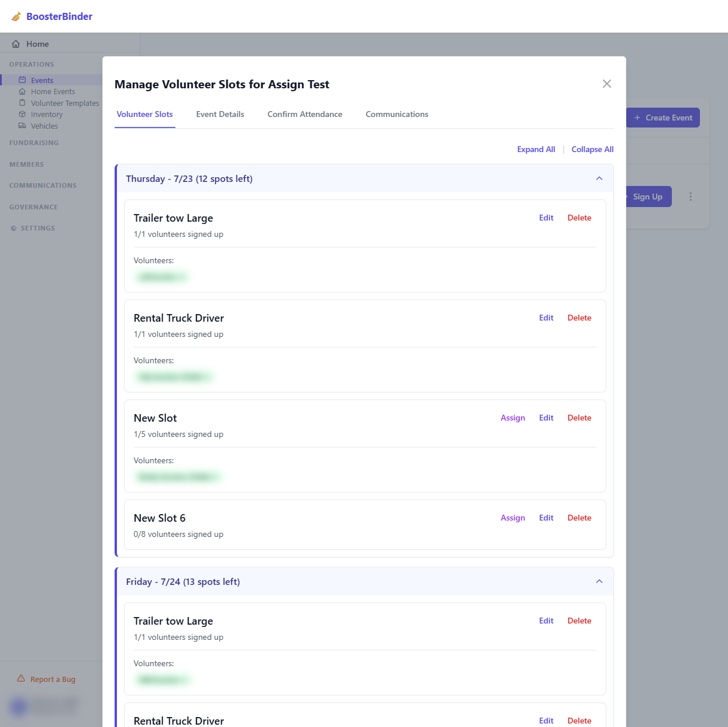Viewport: 728px width, 727px height.
Task: Edit the New Slot entry
Action: coord(546,418)
